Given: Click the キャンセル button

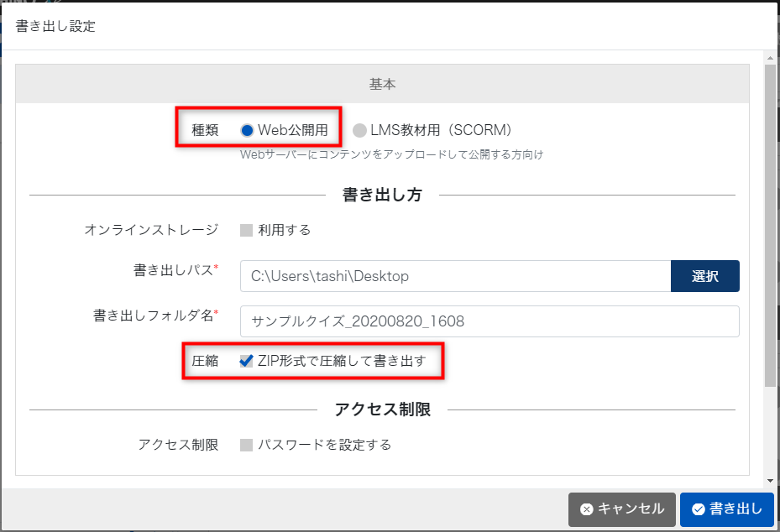Looking at the screenshot, I should click(622, 509).
